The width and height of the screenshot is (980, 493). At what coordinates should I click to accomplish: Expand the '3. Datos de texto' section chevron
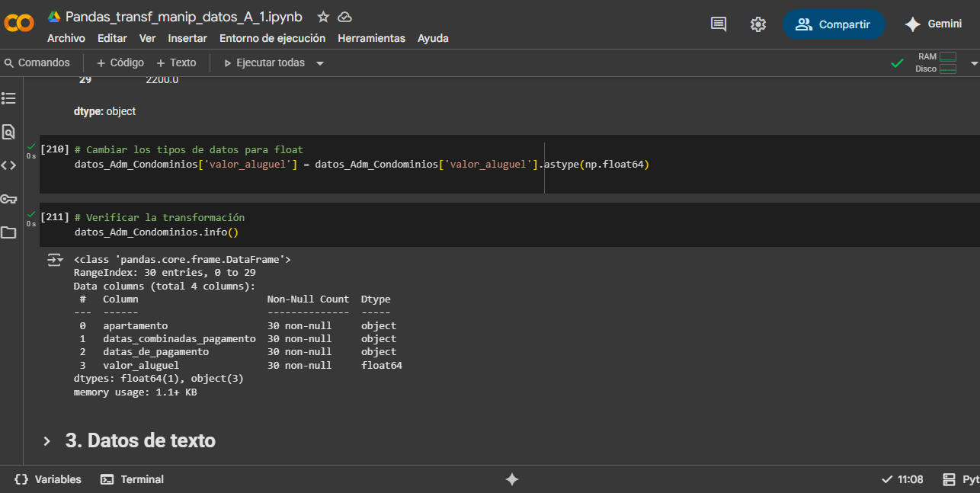tap(47, 441)
